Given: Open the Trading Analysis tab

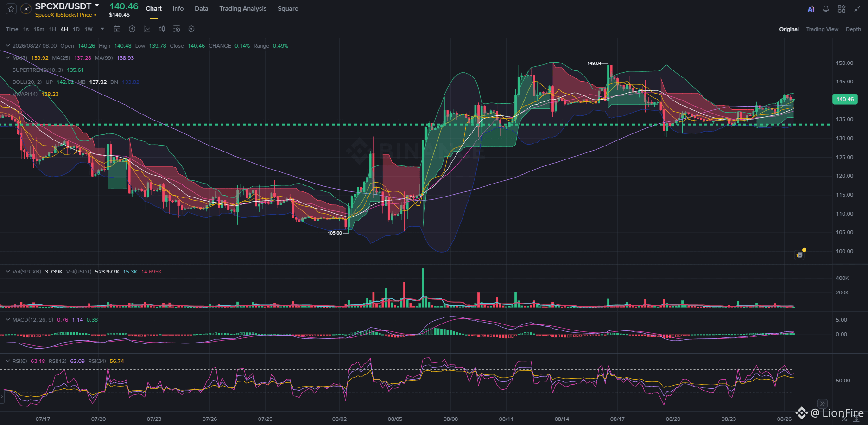Looking at the screenshot, I should pyautogui.click(x=243, y=9).
